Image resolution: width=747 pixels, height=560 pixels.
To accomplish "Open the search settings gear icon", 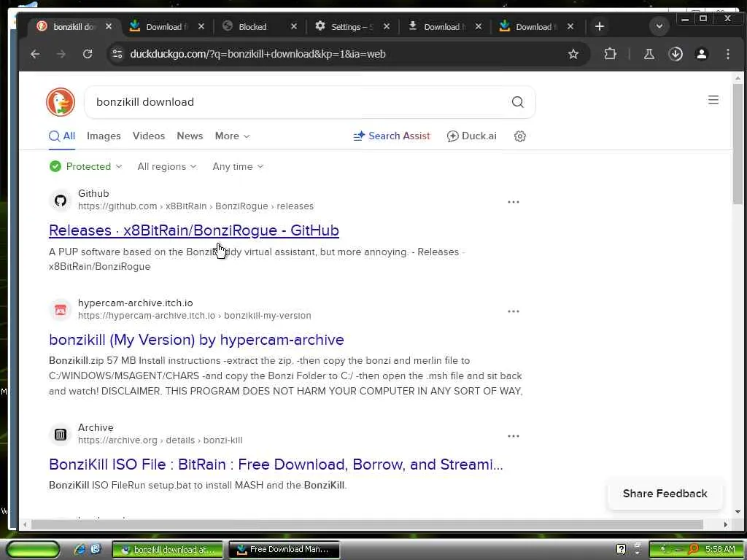I will tap(519, 136).
